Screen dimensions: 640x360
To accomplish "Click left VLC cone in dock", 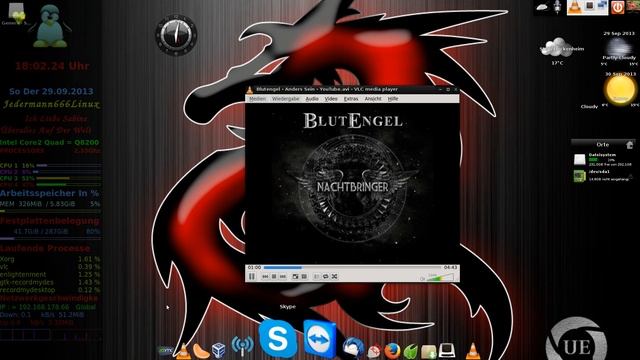I will (x=183, y=351).
